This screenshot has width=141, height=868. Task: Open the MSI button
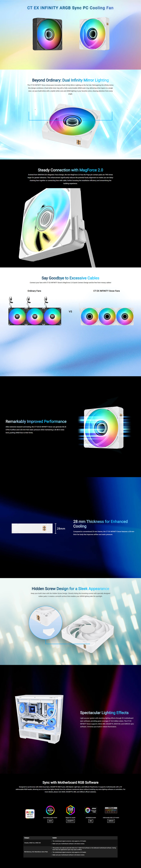(x=91, y=821)
